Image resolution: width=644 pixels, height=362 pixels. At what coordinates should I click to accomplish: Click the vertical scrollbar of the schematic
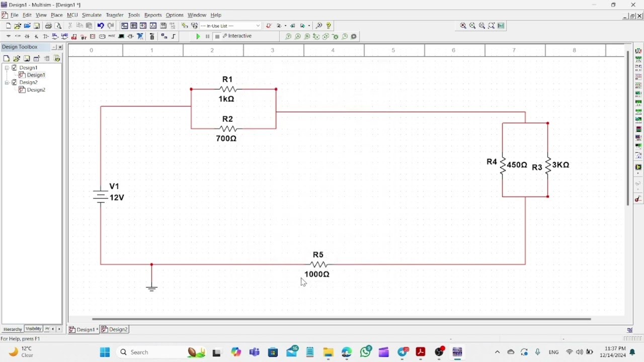point(628,128)
